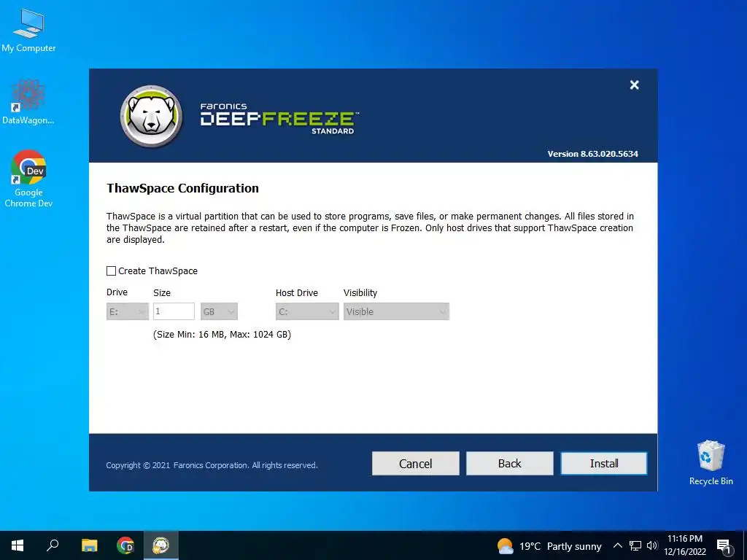The height and width of the screenshot is (560, 747).
Task: Open the GB size unit dropdown
Action: coord(219,311)
